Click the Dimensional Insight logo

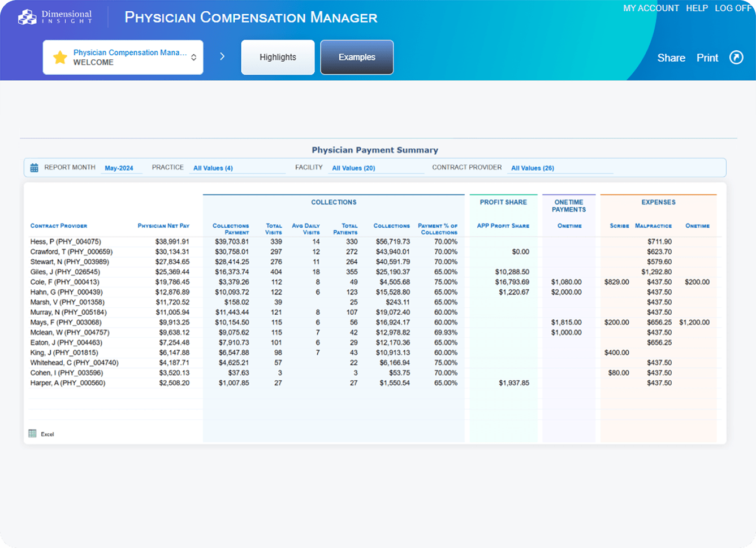click(55, 17)
